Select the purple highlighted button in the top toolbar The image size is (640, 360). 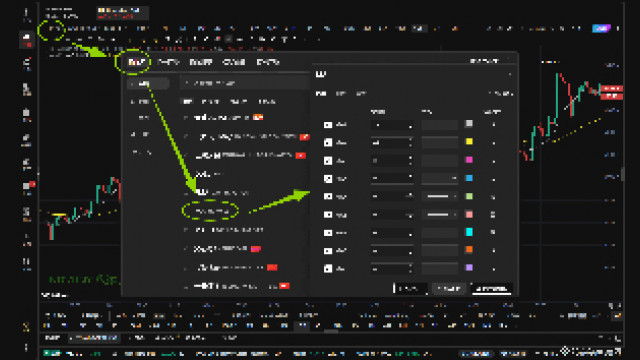coord(601,28)
